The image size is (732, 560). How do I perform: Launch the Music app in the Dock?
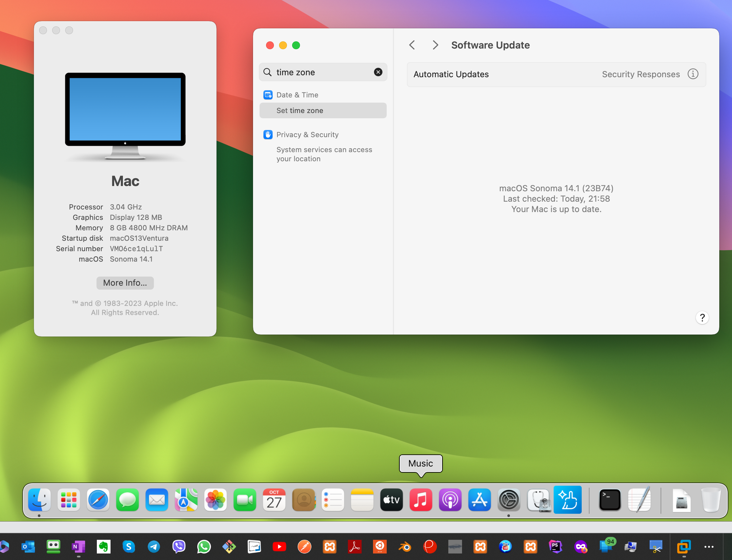(421, 500)
